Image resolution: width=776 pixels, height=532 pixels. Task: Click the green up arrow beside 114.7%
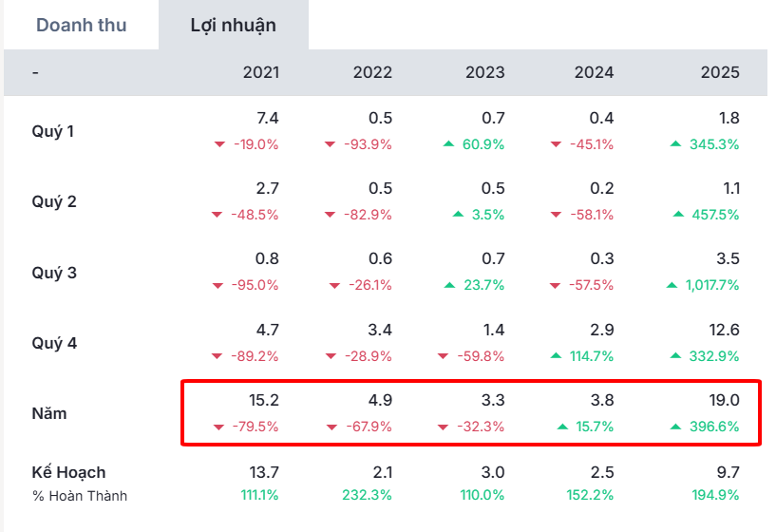(x=557, y=356)
